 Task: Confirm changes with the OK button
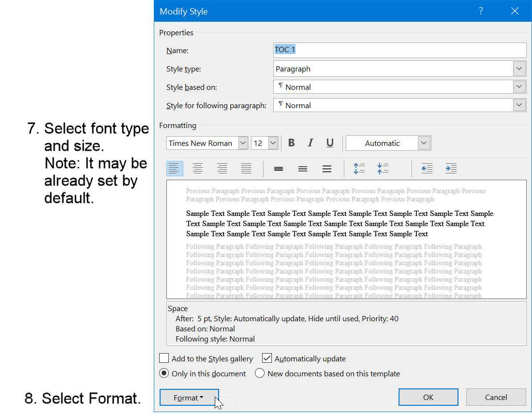[x=428, y=397]
